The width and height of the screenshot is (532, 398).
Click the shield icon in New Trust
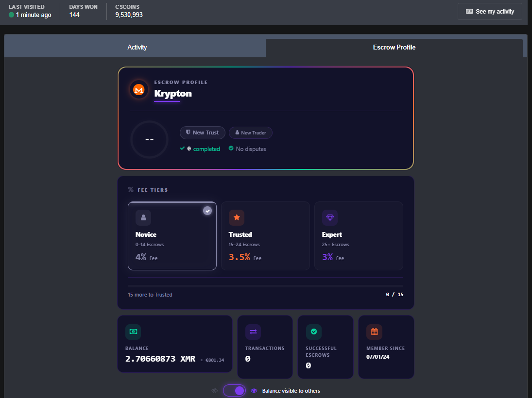188,132
